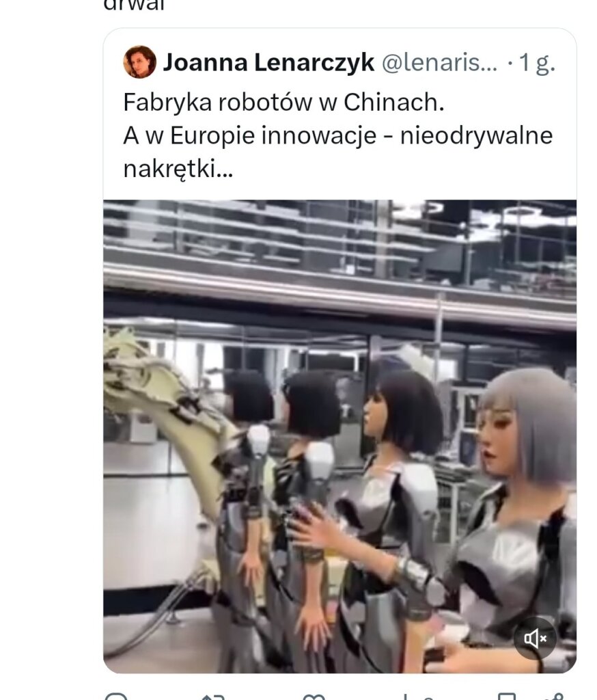Click the 'A w Europie innowacje' text line
597x700 pixels.
(x=250, y=135)
